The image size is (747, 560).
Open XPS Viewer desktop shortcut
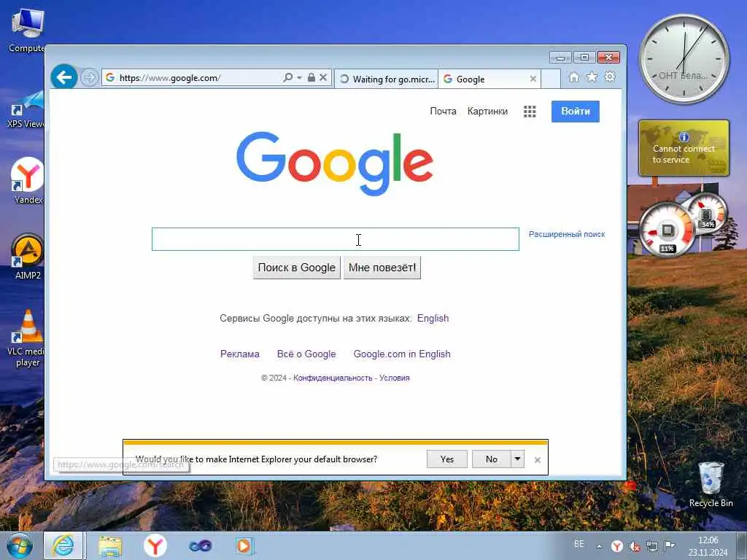click(x=26, y=109)
